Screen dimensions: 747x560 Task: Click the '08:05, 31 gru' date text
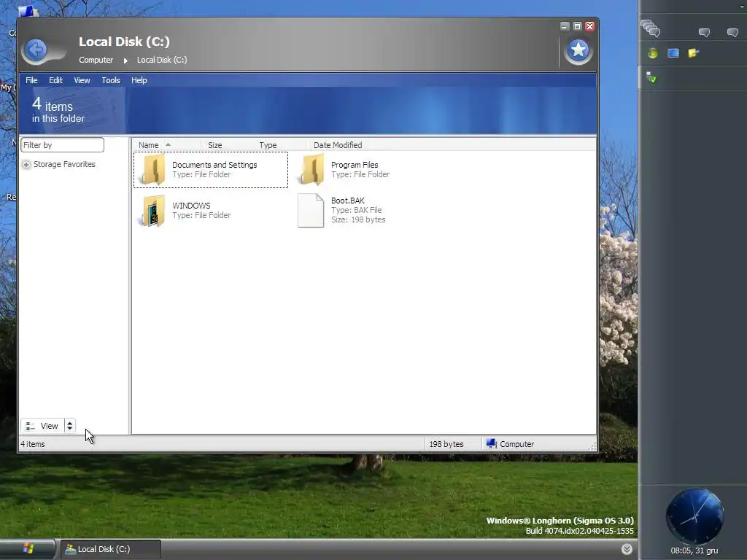pos(694,551)
